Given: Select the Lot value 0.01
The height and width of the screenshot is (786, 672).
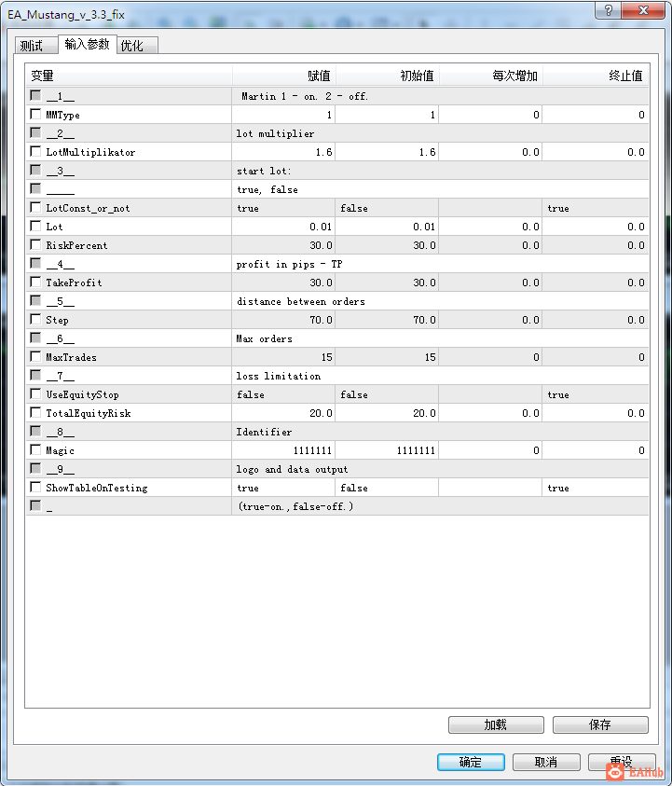Looking at the screenshot, I should (x=283, y=227).
